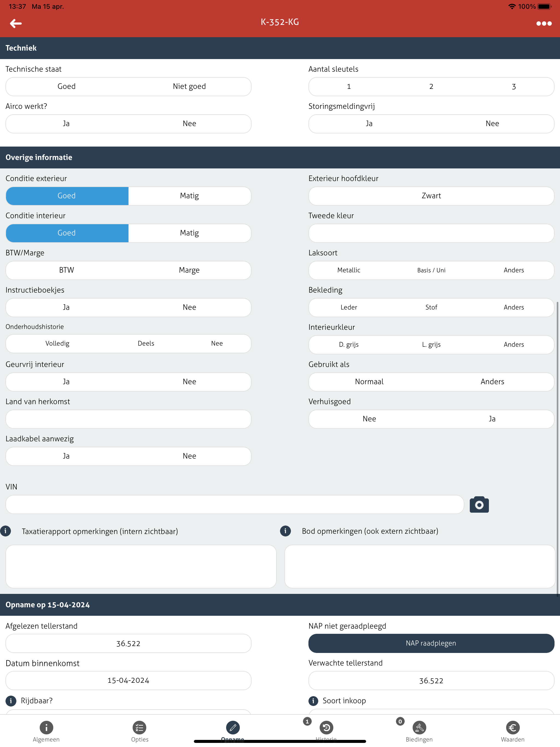Open the Tweede kleur selector
The image size is (560, 747).
431,233
